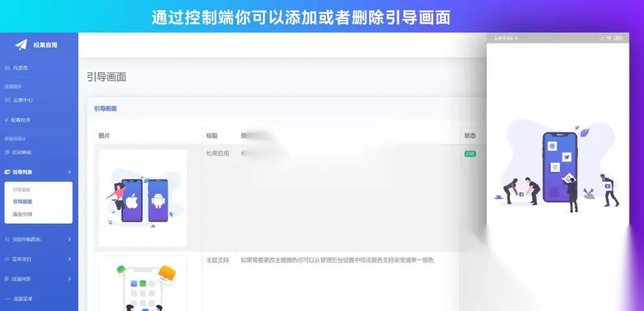This screenshot has height=311, width=644.
Task: Click the 主题支持 title cell
Action: [217, 260]
